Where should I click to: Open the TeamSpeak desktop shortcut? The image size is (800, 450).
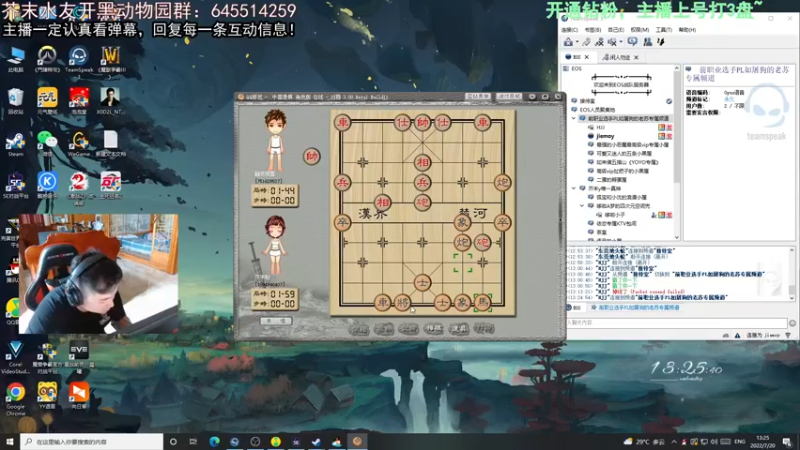[x=79, y=61]
